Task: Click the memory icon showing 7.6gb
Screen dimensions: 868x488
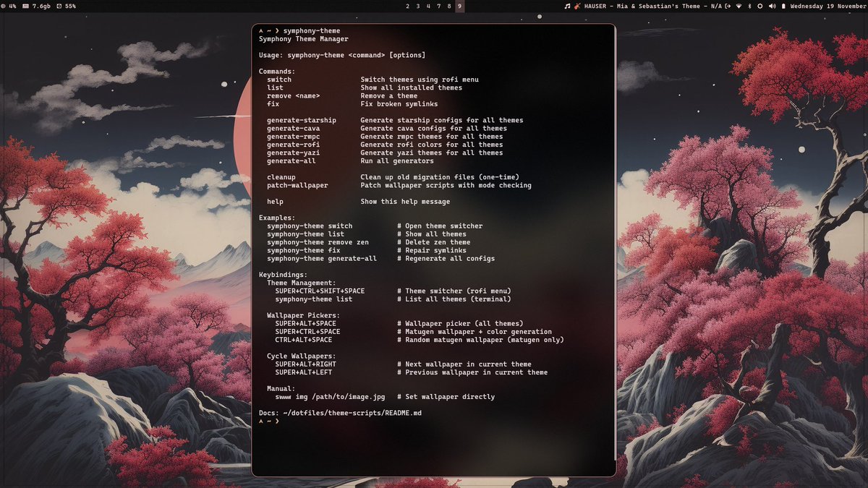Action: click(25, 6)
